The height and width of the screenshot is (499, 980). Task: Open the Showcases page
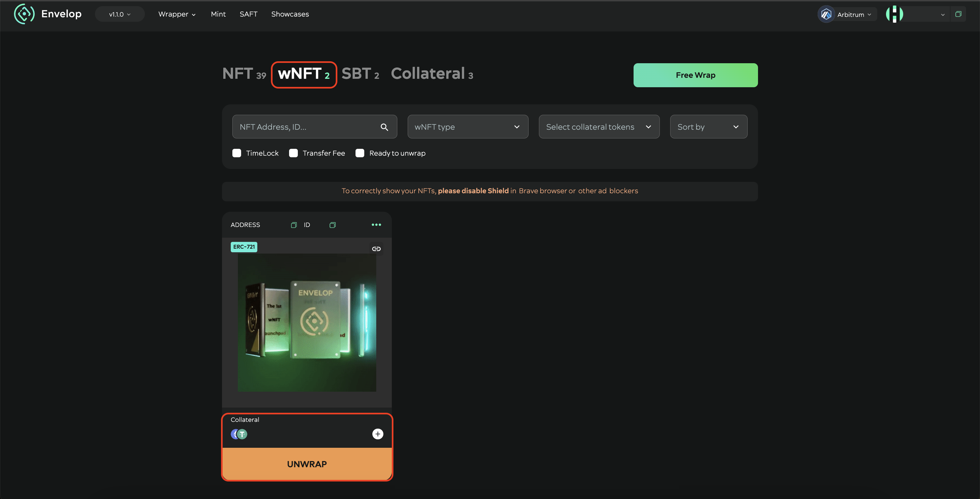290,14
